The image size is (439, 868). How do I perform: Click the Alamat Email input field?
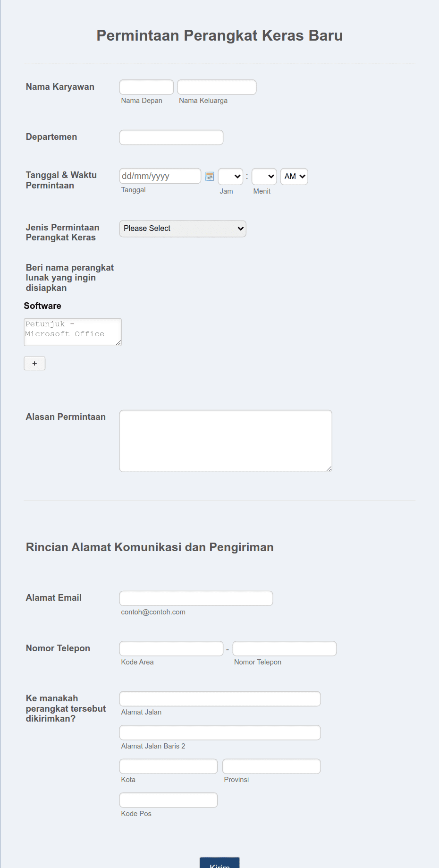[196, 598]
